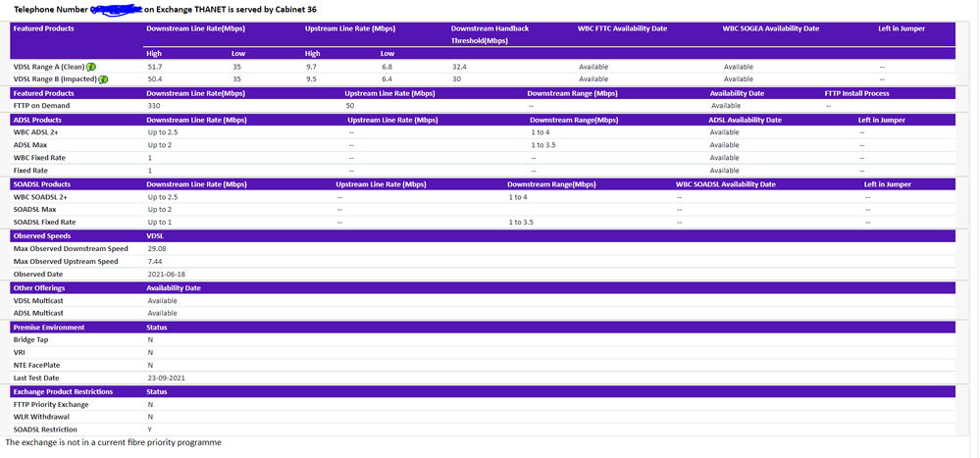The height and width of the screenshot is (458, 980).
Task: Click the Exchange Product Restrictions header
Action: tap(63, 391)
